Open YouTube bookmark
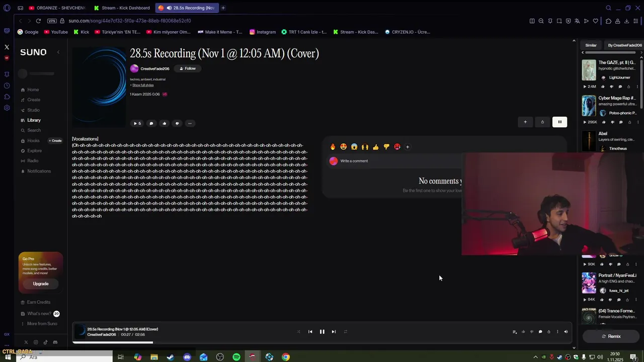This screenshot has width=644, height=362. [56, 32]
